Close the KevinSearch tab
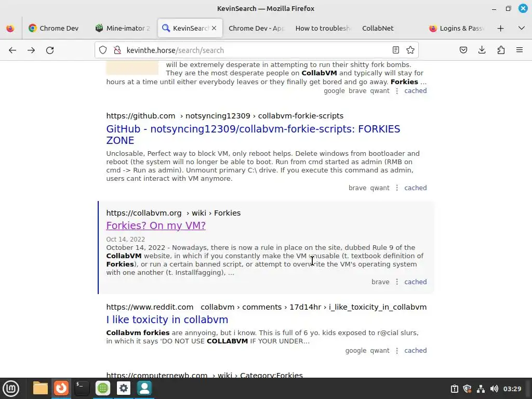This screenshot has height=399, width=532. coord(214,28)
